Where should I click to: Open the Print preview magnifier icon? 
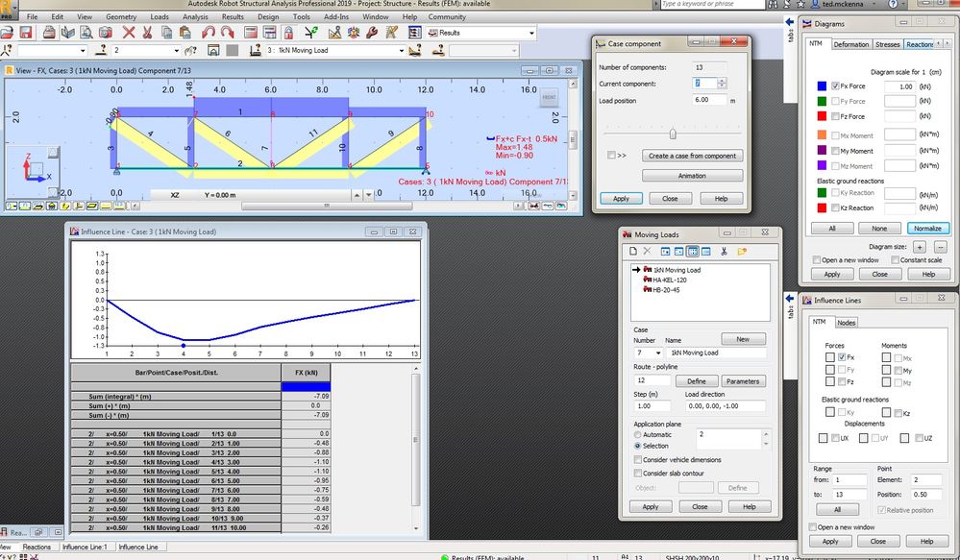pos(86,33)
